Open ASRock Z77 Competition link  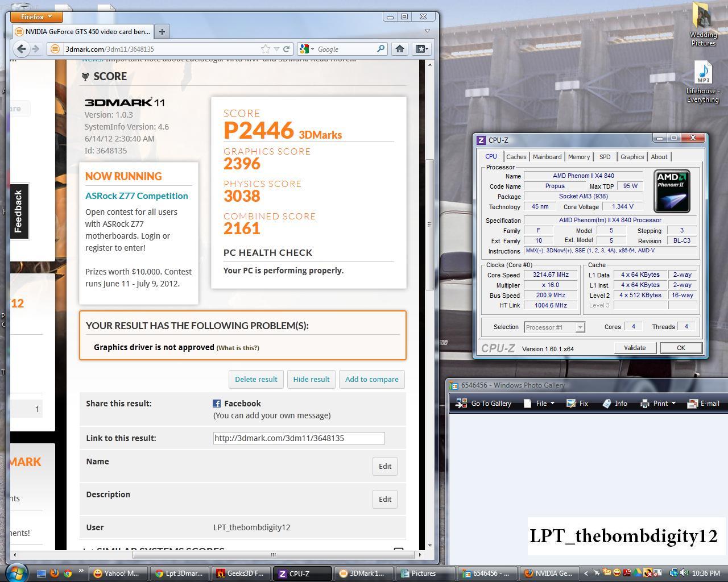tap(136, 196)
